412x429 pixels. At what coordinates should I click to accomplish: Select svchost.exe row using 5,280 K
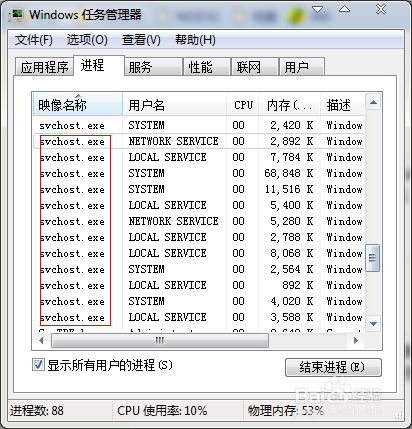(x=199, y=221)
